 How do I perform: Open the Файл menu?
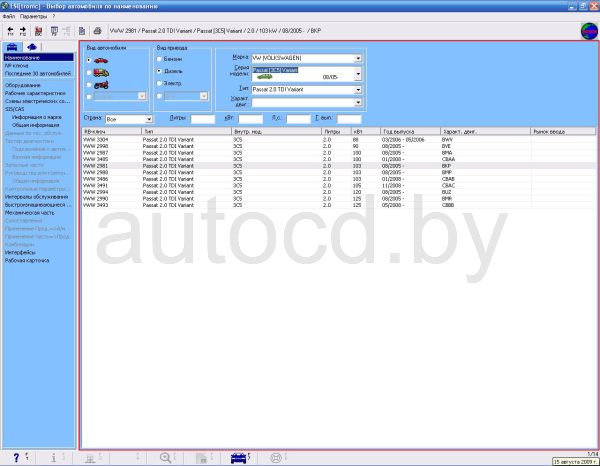(x=8, y=16)
